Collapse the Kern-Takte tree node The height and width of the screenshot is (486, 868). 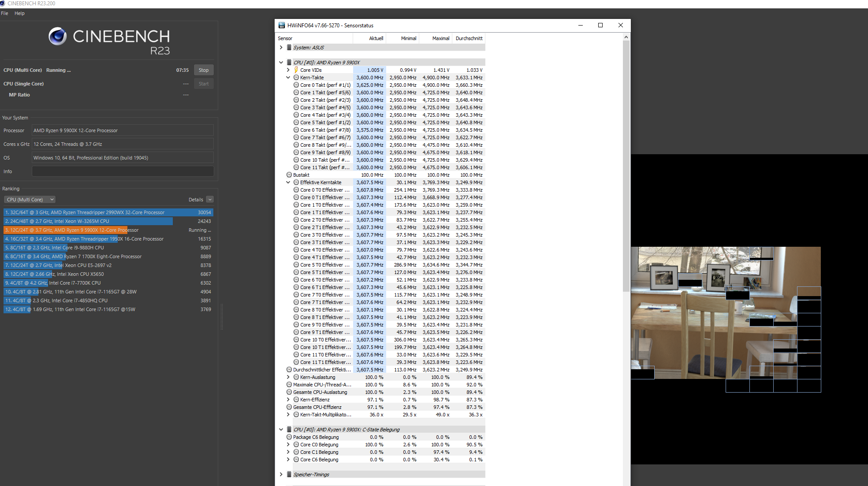point(288,78)
